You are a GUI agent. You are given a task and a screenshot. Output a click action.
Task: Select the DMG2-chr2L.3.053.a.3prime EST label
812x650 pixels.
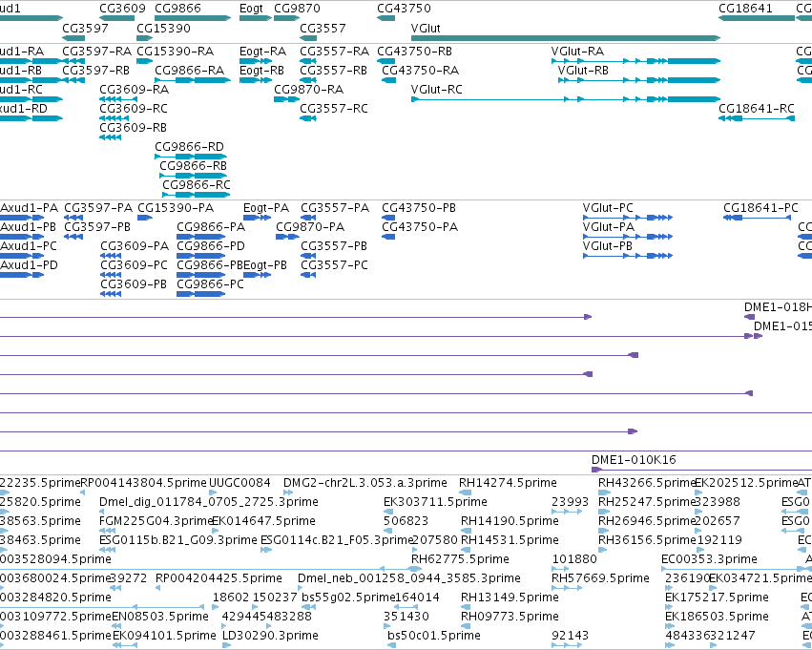365,483
